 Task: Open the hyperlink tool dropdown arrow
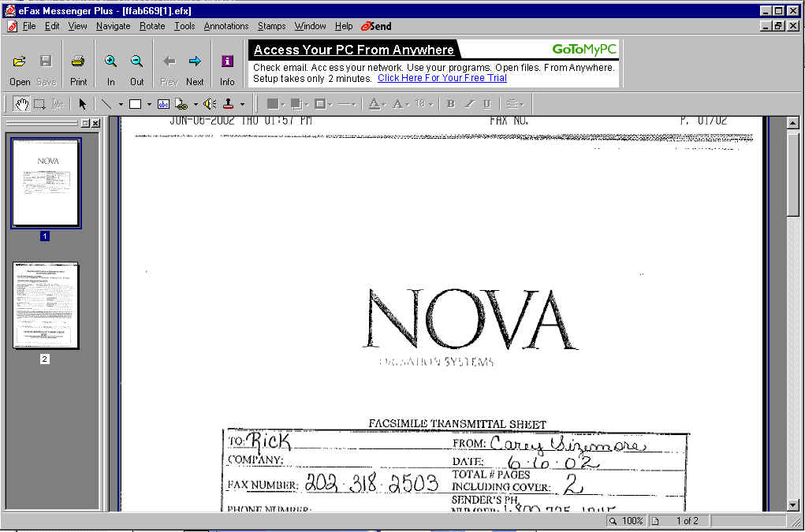[195, 105]
